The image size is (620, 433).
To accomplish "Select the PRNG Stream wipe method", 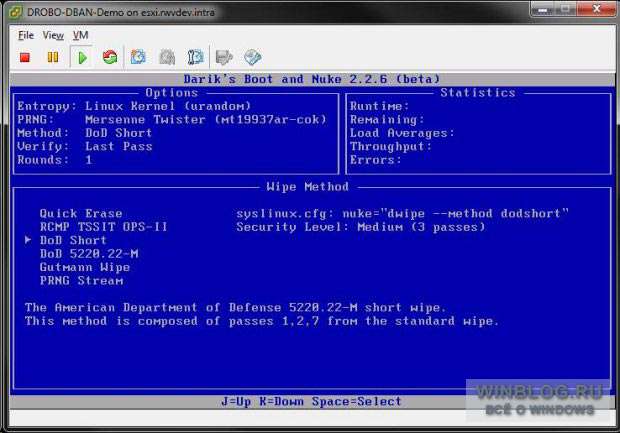I will tap(81, 281).
